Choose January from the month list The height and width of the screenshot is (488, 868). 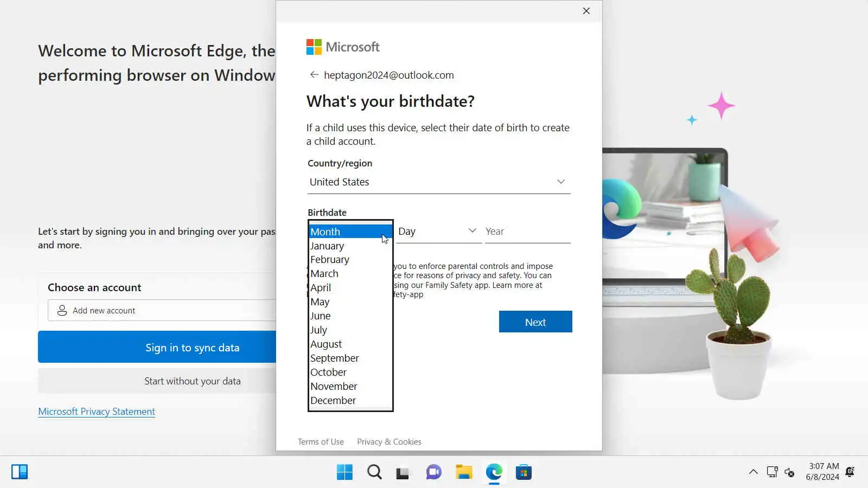tap(350, 246)
